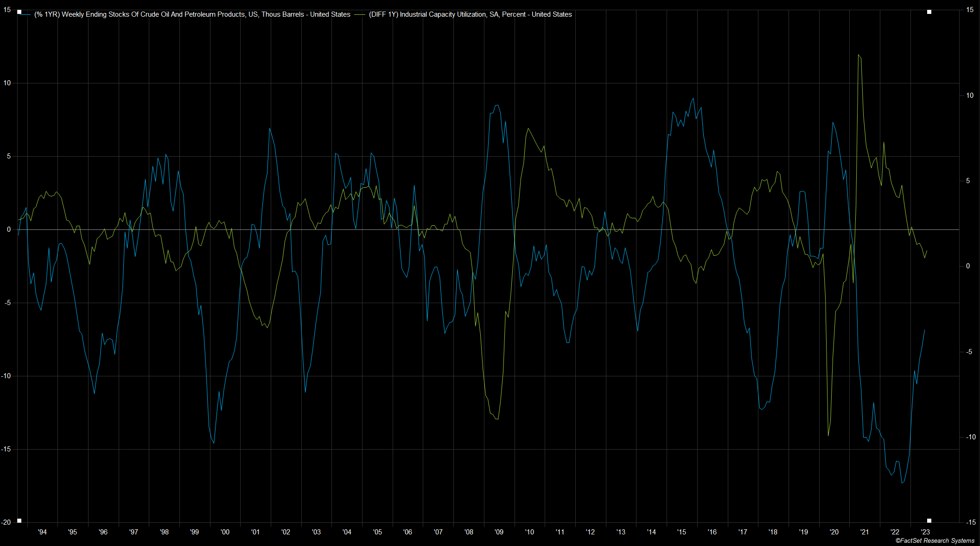
Task: Click the top-left white corner handle
Action: 19,12
